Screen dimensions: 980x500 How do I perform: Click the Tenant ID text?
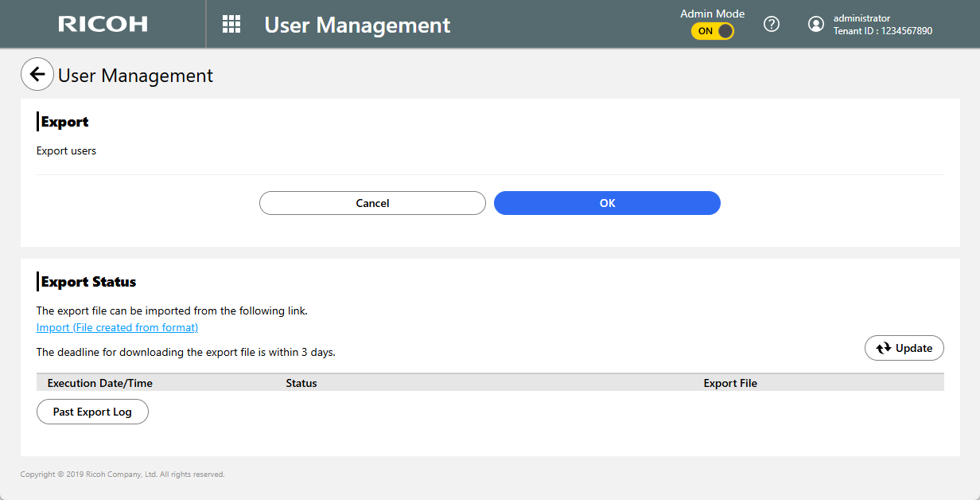click(882, 31)
